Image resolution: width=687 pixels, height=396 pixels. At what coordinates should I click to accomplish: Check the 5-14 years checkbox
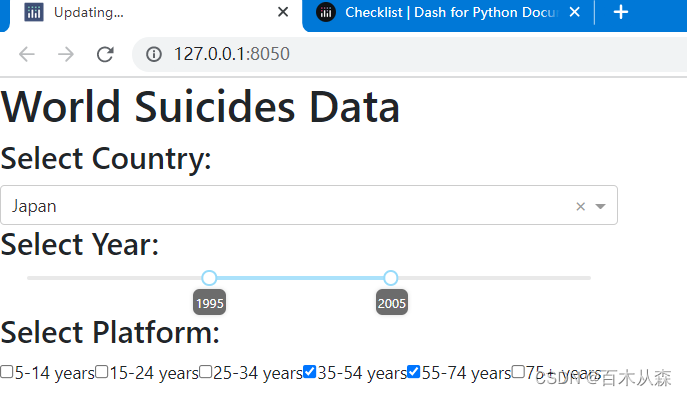pyautogui.click(x=7, y=372)
